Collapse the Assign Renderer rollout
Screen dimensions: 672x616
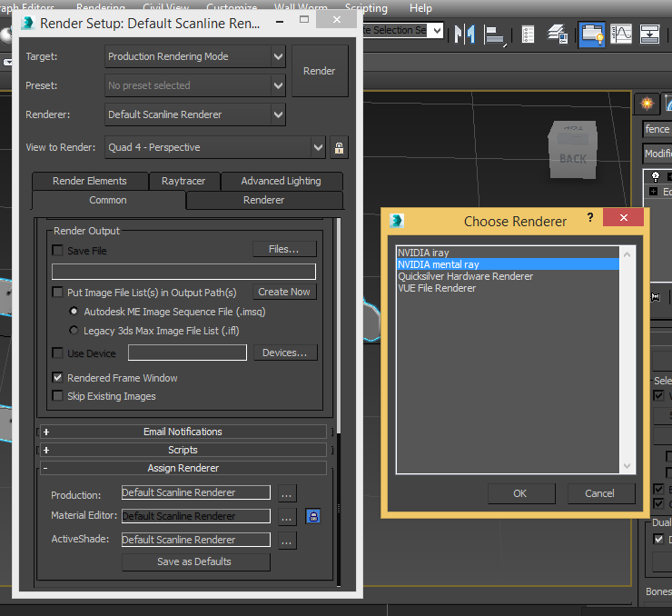(x=183, y=468)
